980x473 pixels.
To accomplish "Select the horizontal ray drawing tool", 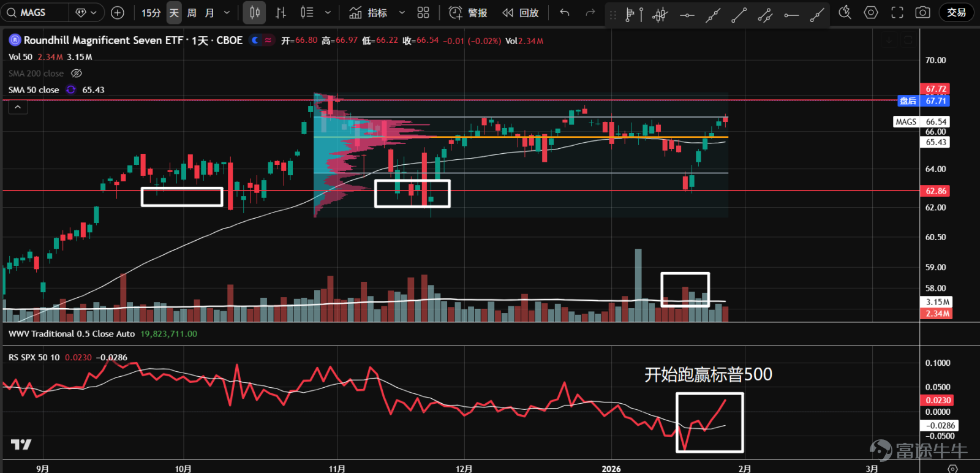I will pyautogui.click(x=791, y=15).
